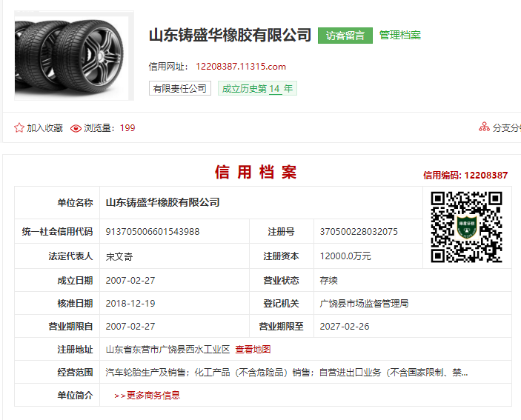Click business term end 2027-02-26
Viewport: 521px width, 420px height.
click(x=344, y=327)
